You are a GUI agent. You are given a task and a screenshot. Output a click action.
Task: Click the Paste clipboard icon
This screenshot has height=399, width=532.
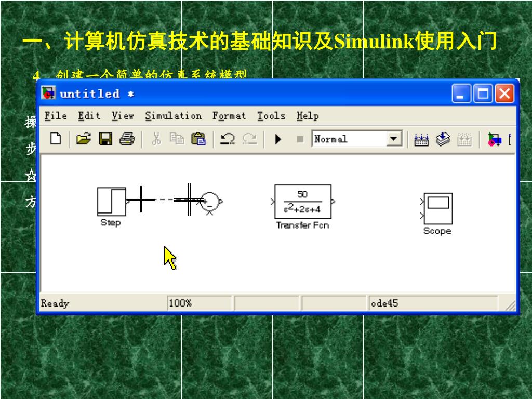pyautogui.click(x=198, y=139)
